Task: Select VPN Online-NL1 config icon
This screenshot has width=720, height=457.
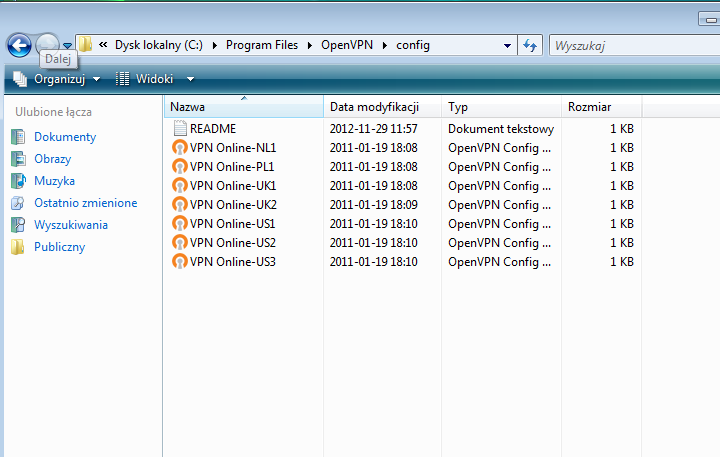Action: 180,148
